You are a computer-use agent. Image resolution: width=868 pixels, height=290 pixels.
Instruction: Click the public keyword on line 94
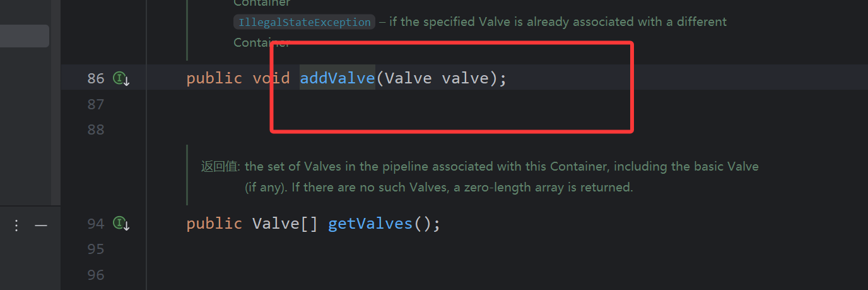tap(214, 224)
